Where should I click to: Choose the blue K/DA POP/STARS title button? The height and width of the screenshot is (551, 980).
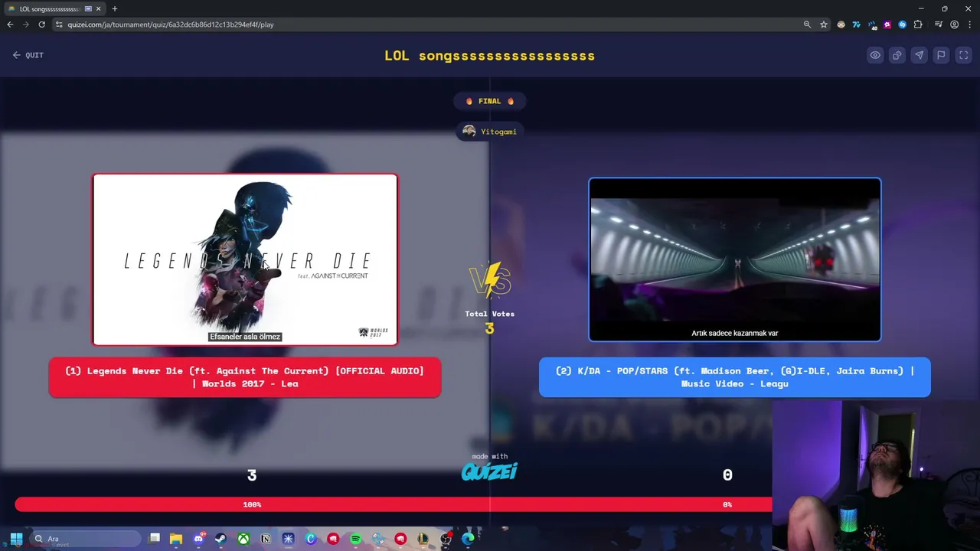(x=735, y=377)
